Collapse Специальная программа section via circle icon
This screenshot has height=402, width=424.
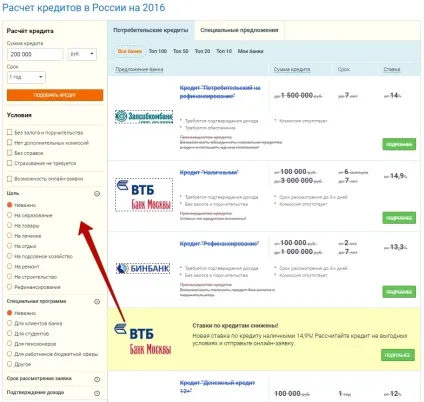97,302
